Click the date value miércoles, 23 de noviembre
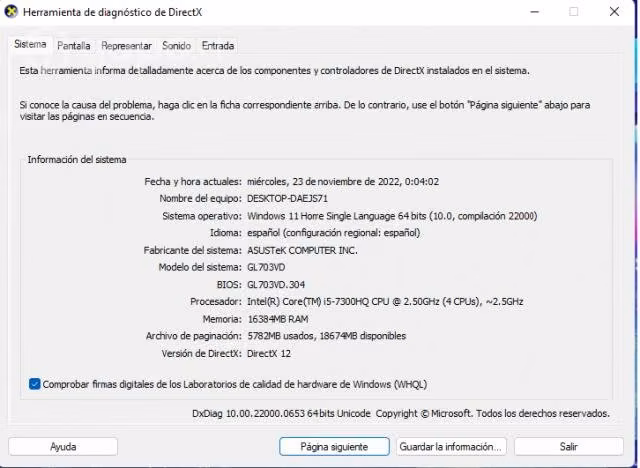640x468 pixels. tap(343, 182)
